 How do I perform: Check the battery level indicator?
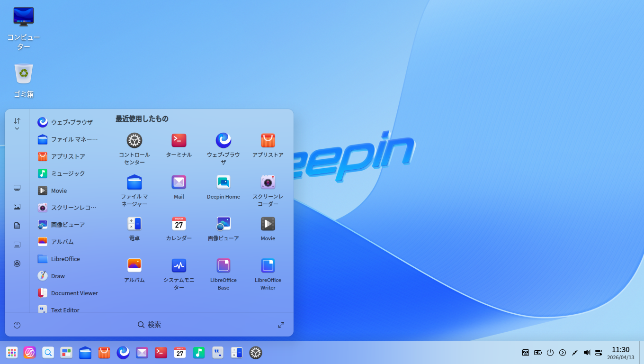pyautogui.click(x=538, y=353)
